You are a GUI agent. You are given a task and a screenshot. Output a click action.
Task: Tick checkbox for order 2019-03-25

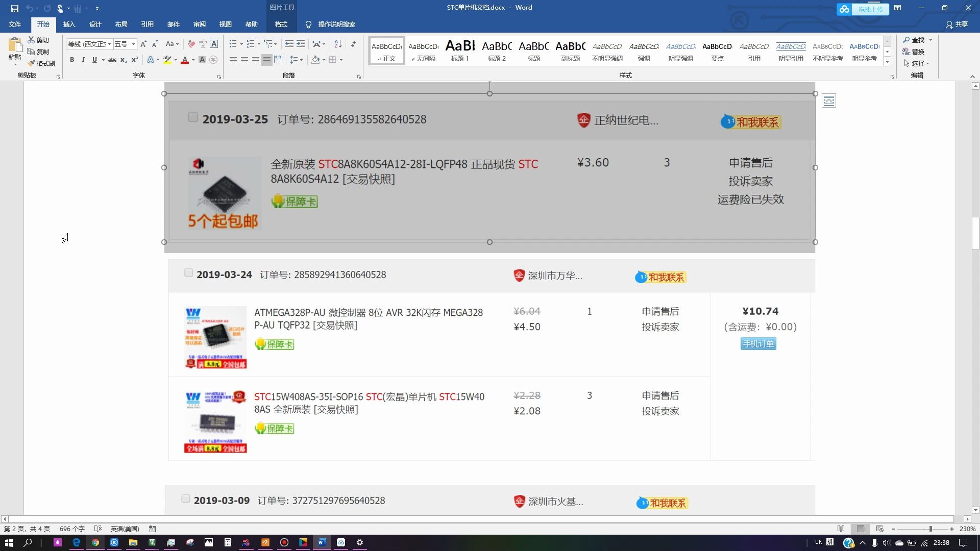point(193,117)
